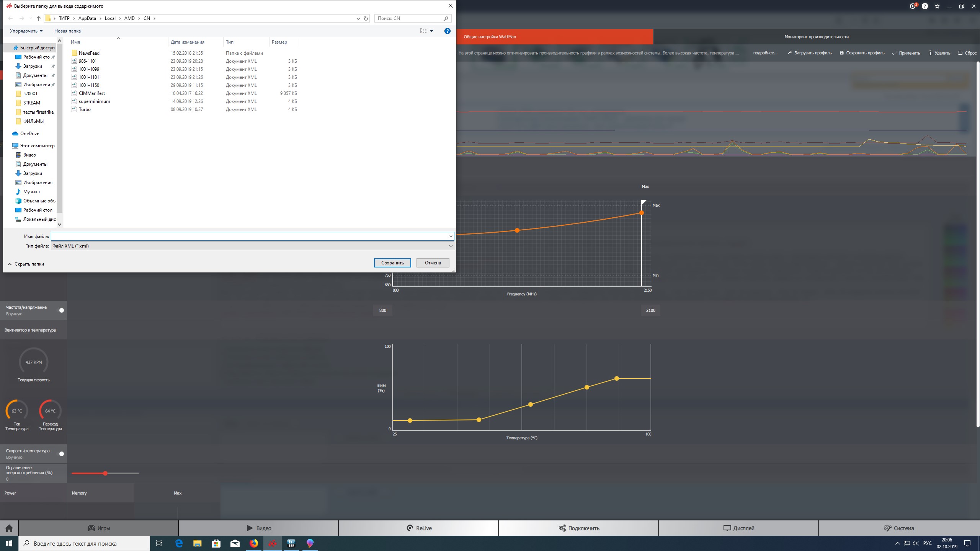Open the ReLive tab

click(419, 528)
